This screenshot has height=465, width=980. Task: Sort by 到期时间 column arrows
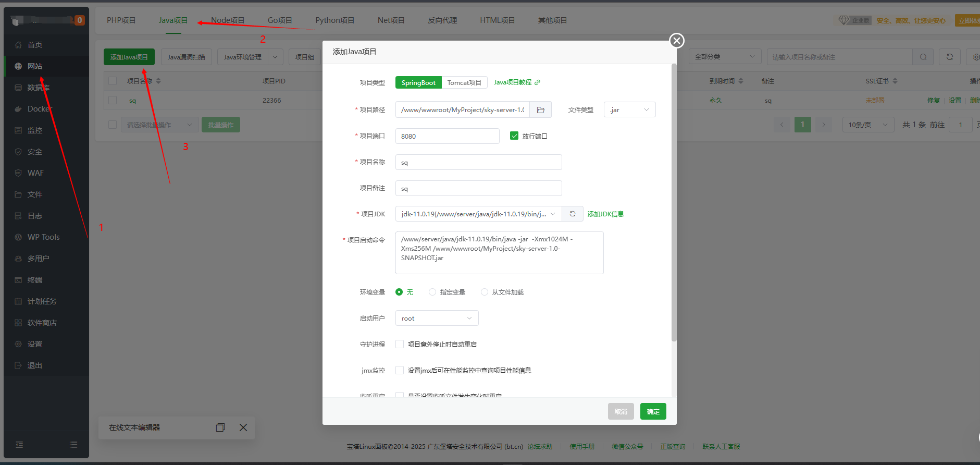741,81
